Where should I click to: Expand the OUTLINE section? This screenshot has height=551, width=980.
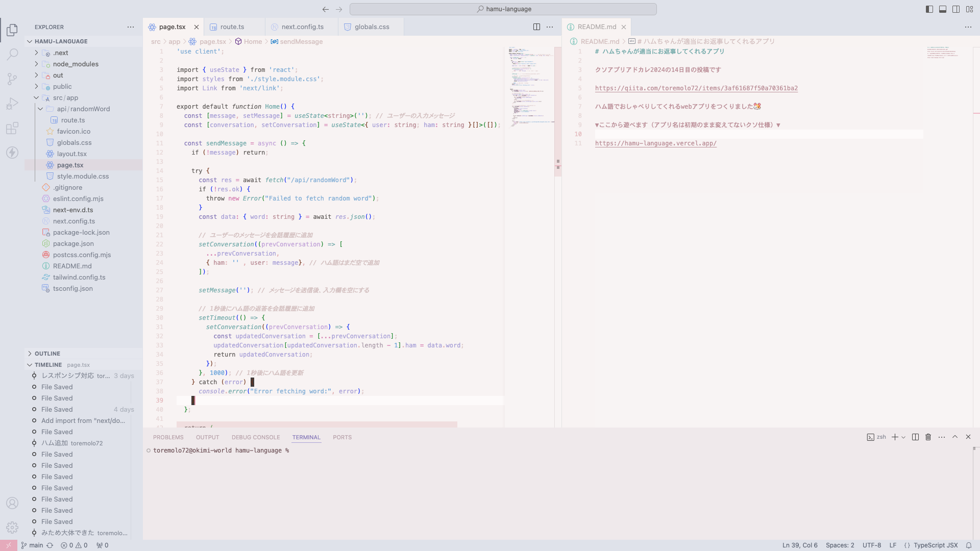[x=47, y=354]
